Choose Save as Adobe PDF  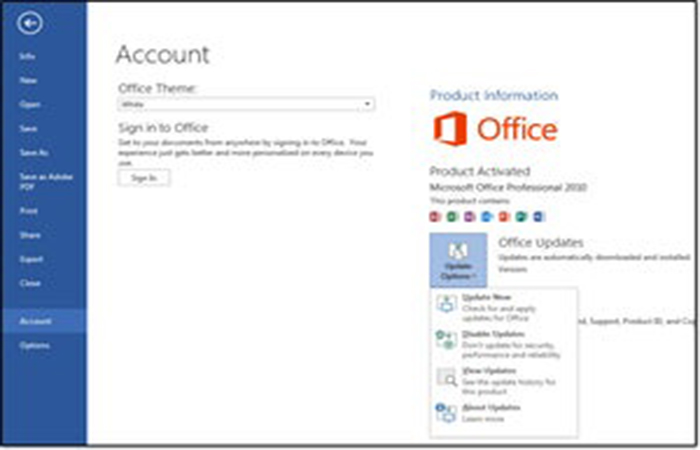click(x=46, y=182)
